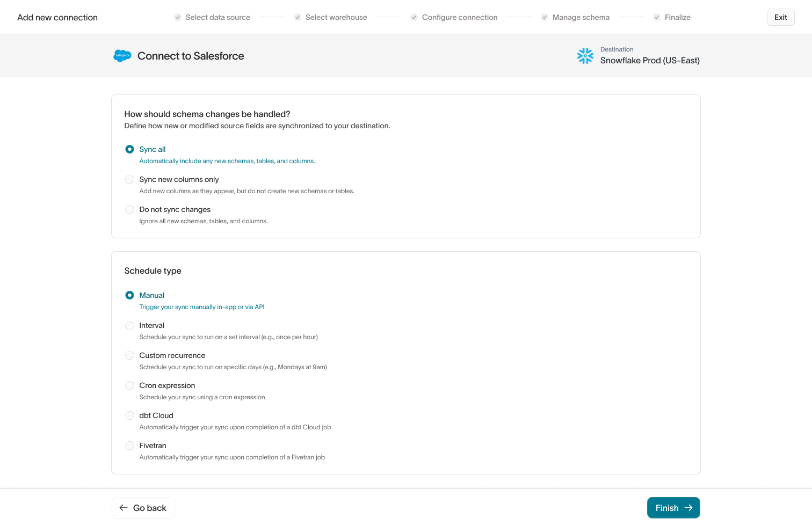The width and height of the screenshot is (812, 527).
Task: Open the Select warehouse step label
Action: [336, 17]
